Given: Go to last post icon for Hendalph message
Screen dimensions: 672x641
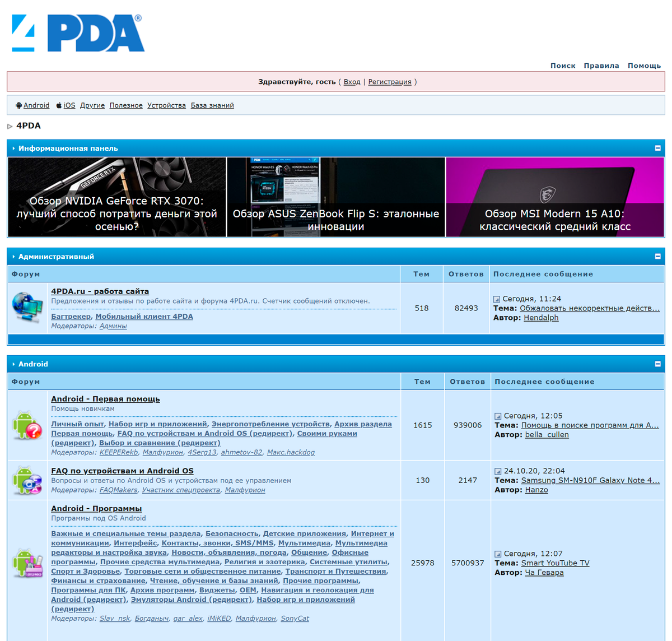Looking at the screenshot, I should pyautogui.click(x=496, y=299).
